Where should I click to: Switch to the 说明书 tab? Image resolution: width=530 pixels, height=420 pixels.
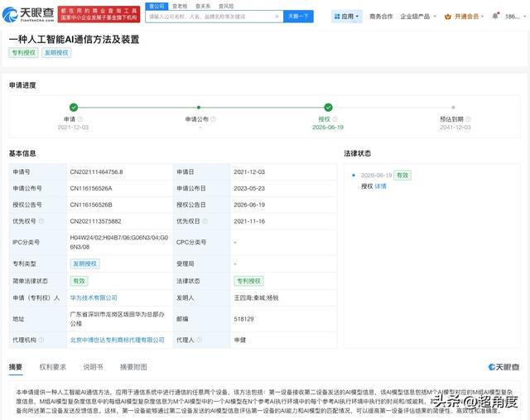point(93,367)
